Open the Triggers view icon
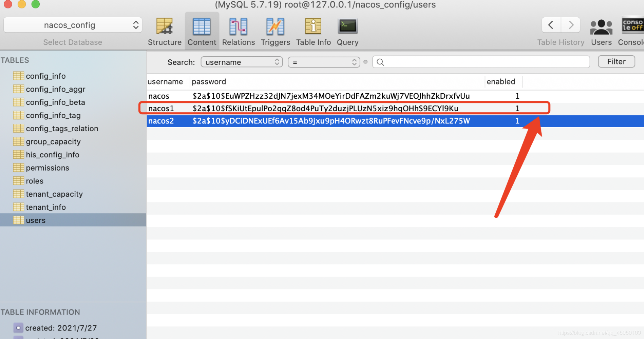 click(275, 26)
